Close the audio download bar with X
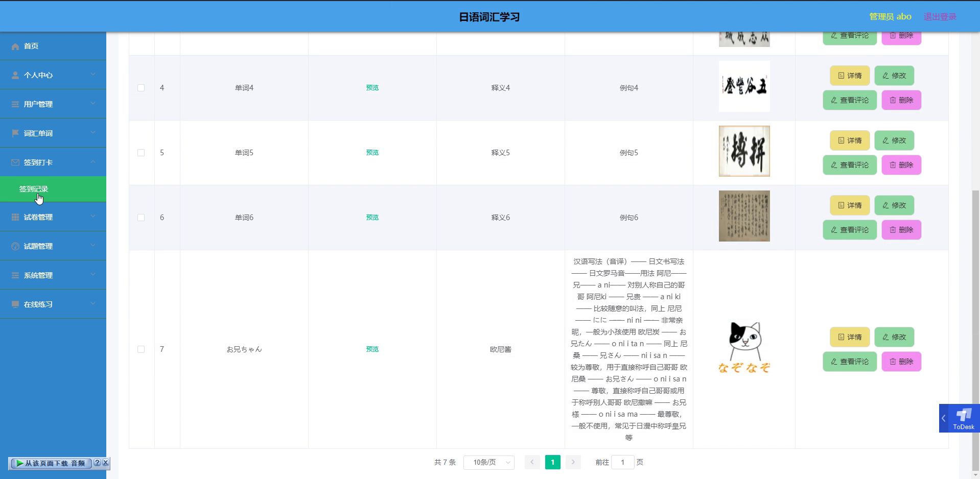The width and height of the screenshot is (980, 479). (105, 463)
